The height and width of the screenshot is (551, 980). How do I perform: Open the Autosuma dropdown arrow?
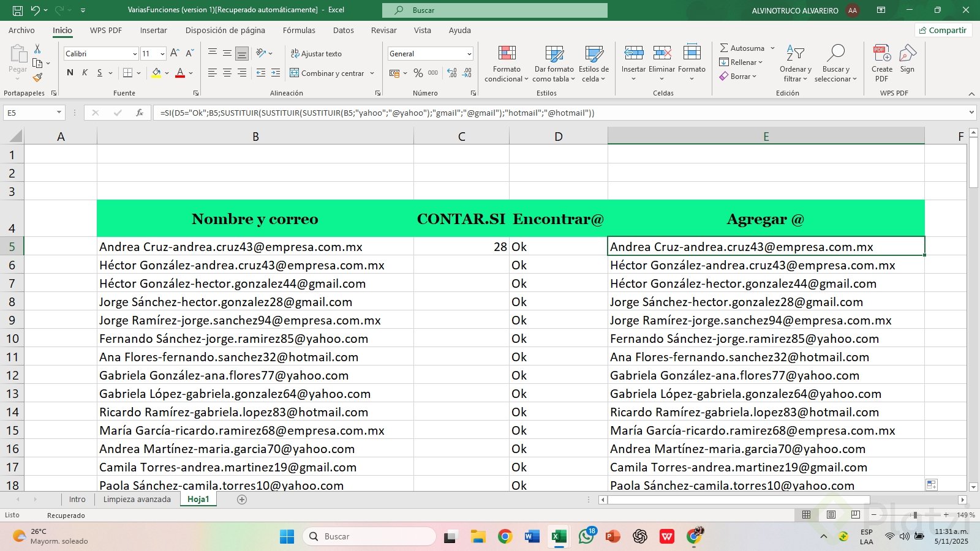click(x=772, y=48)
